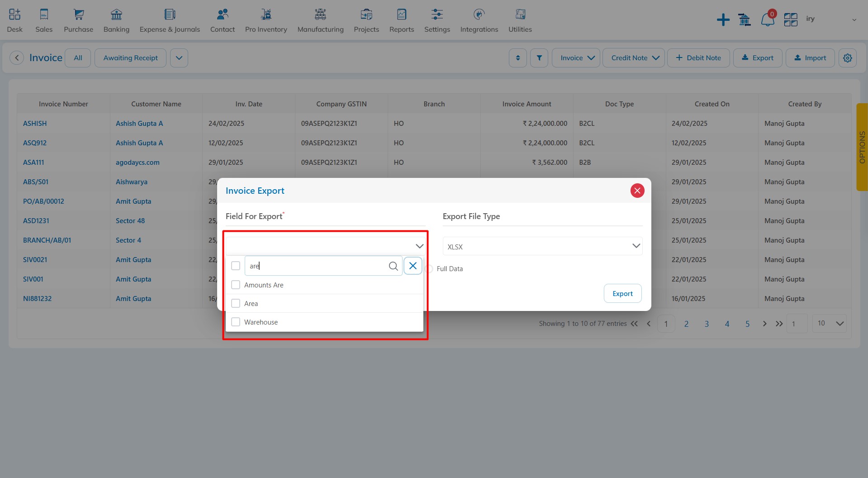Open the notifications bell icon
The width and height of the screenshot is (868, 478).
pyautogui.click(x=767, y=19)
